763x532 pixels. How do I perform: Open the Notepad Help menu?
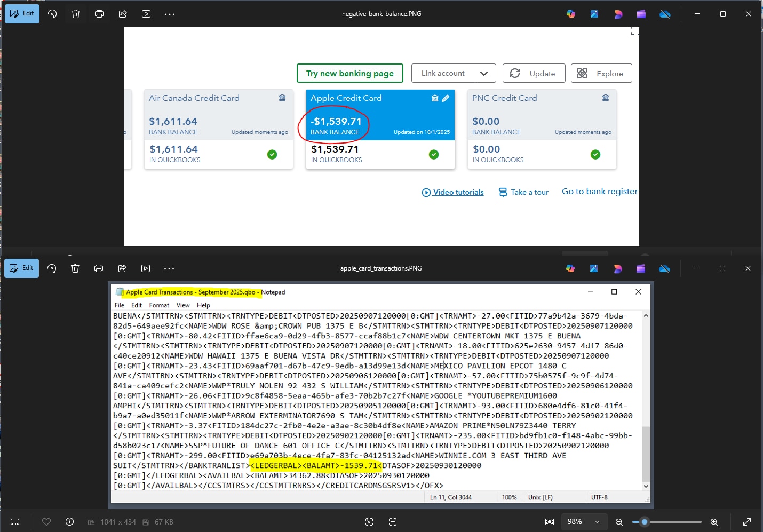point(203,305)
